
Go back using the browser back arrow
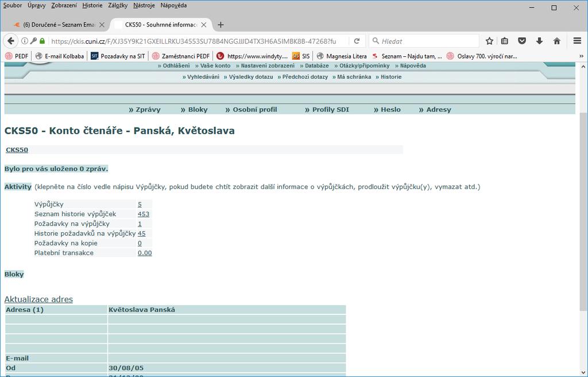coord(11,41)
